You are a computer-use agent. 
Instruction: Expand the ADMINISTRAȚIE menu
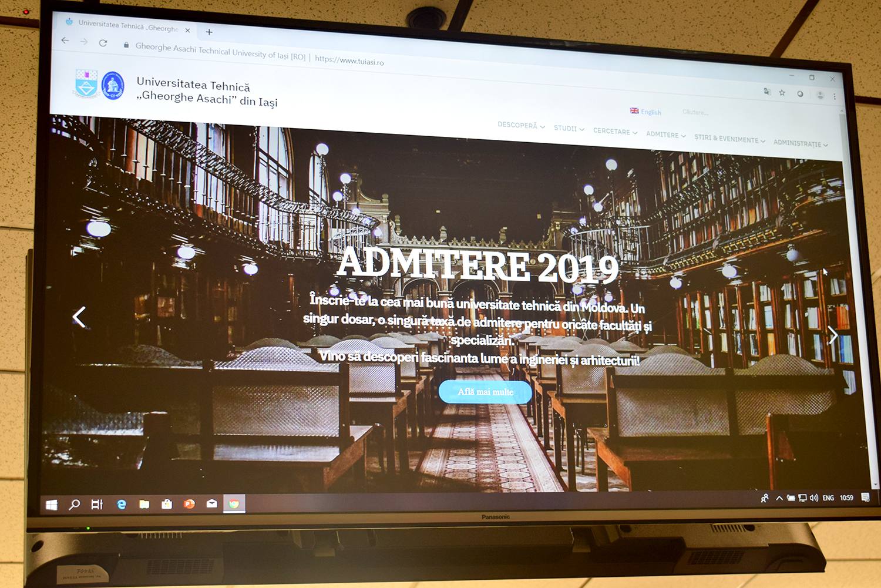[x=801, y=143]
